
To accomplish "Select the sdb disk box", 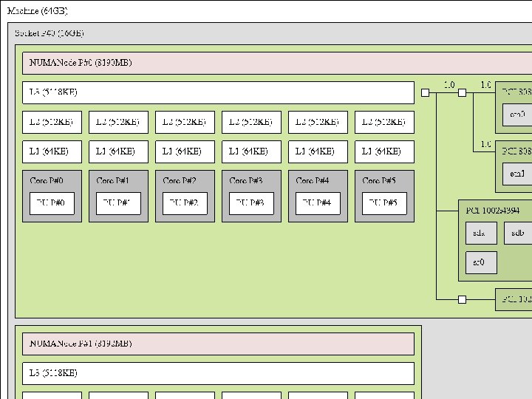I will tap(518, 233).
